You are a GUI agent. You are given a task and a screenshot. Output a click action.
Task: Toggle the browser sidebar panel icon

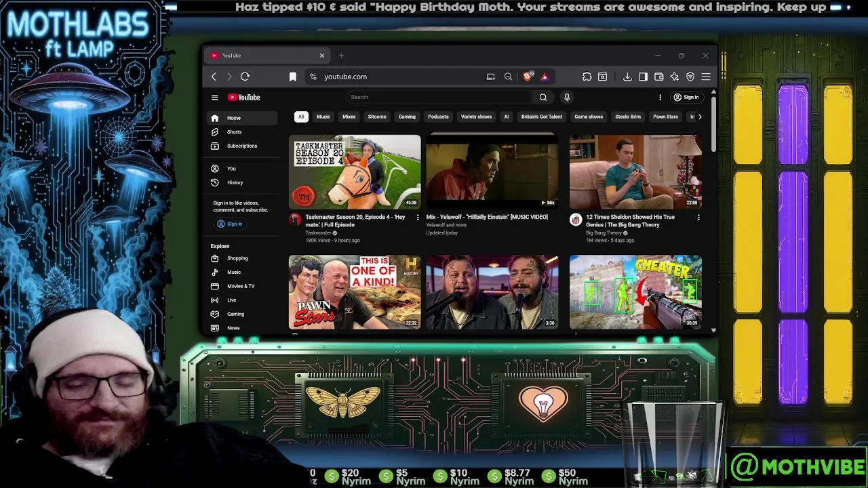tap(643, 77)
